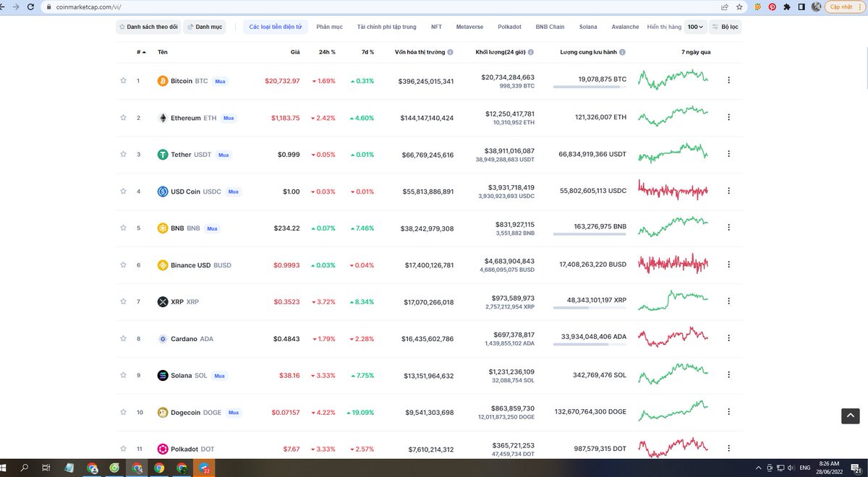Open Cardano row options menu

(728, 338)
